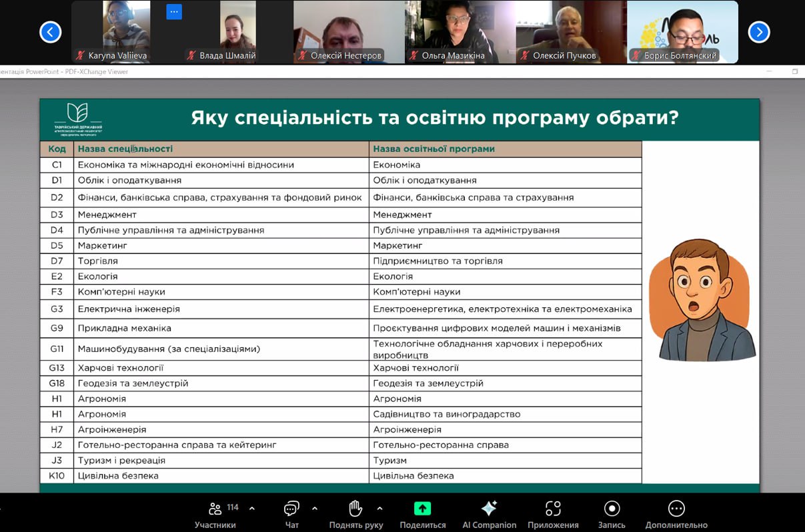Raise hand with Поднять руку icon
The height and width of the screenshot is (532, 805).
coord(355,509)
